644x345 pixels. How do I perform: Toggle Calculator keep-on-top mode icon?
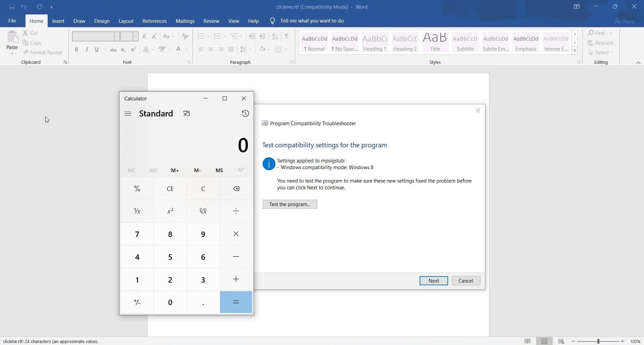tap(186, 114)
